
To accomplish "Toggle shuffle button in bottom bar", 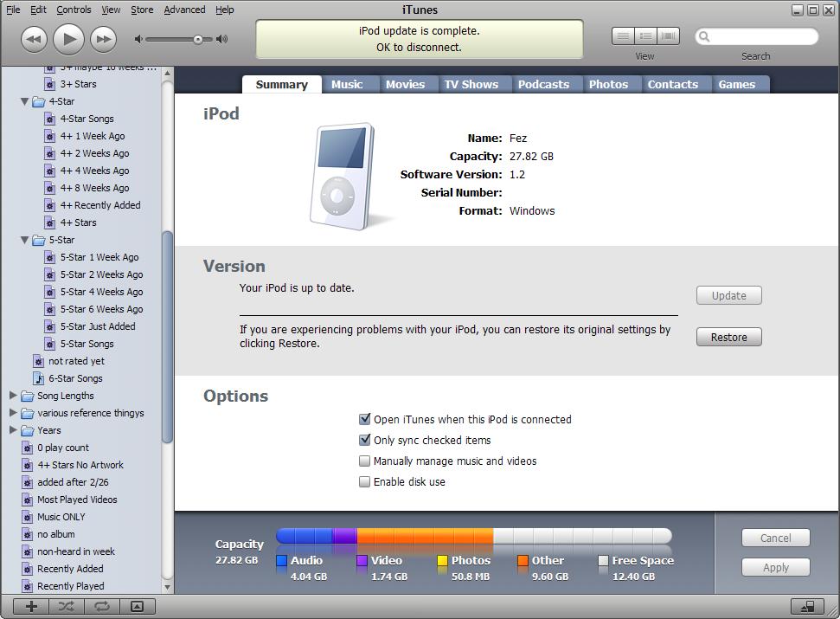I will pyautogui.click(x=67, y=606).
